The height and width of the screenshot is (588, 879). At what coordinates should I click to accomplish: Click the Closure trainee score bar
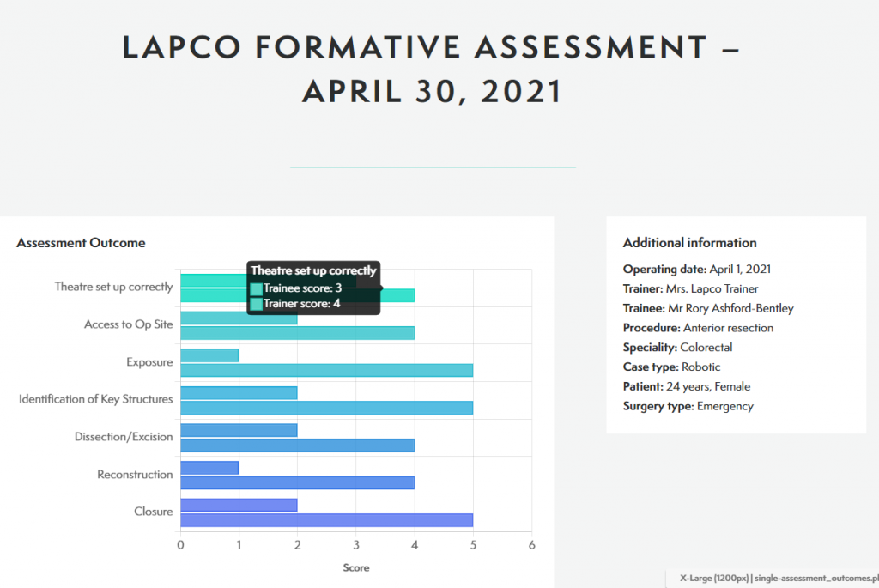pyautogui.click(x=239, y=505)
